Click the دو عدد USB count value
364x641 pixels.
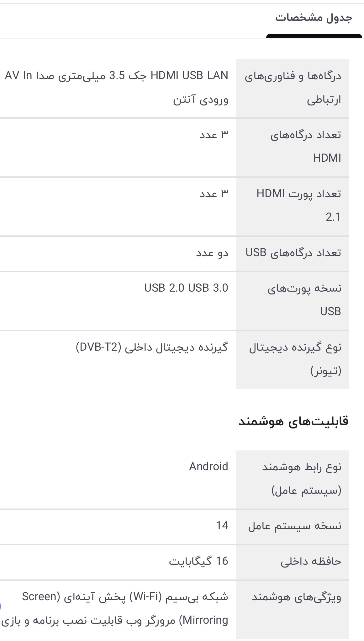click(x=212, y=253)
